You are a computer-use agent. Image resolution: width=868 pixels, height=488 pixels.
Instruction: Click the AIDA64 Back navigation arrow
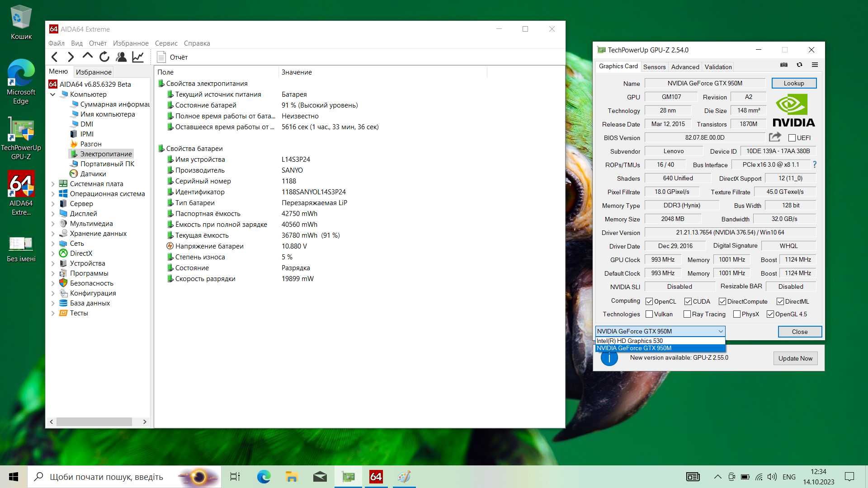pyautogui.click(x=54, y=57)
